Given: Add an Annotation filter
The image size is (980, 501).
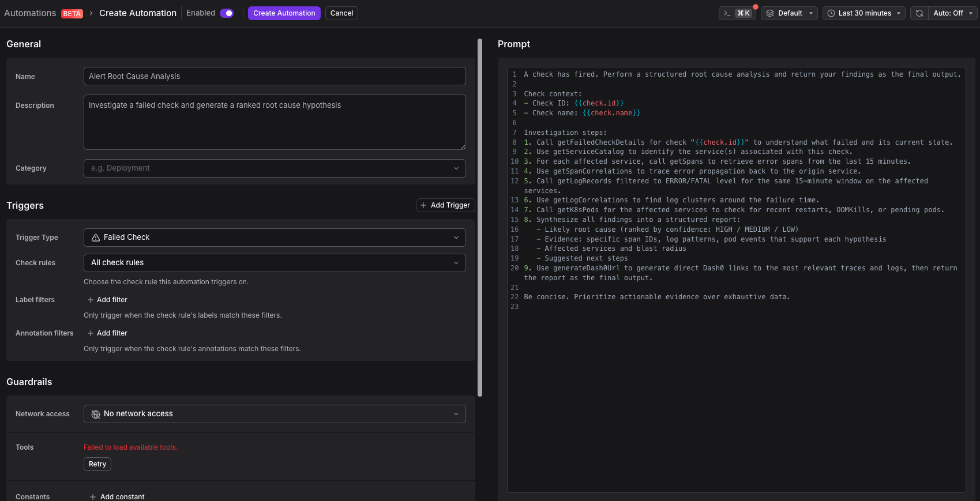Looking at the screenshot, I should (107, 333).
